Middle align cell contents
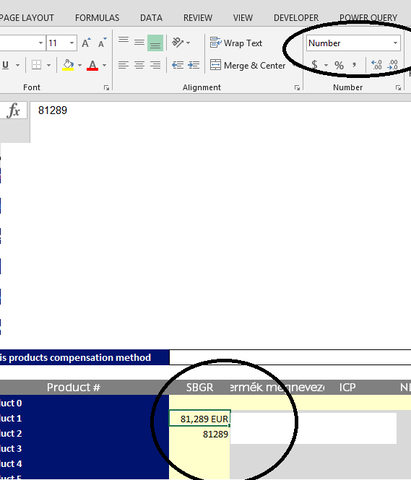411x480 pixels. 139,43
